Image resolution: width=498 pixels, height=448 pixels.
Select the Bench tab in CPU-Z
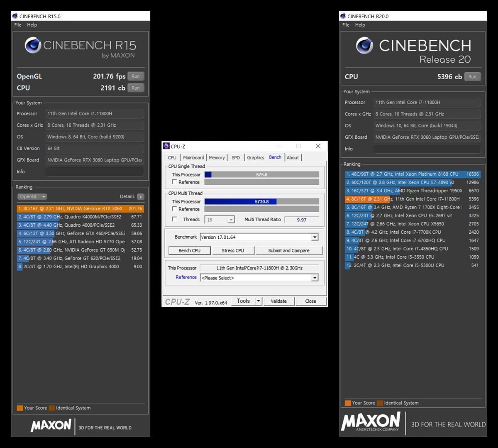(x=275, y=157)
